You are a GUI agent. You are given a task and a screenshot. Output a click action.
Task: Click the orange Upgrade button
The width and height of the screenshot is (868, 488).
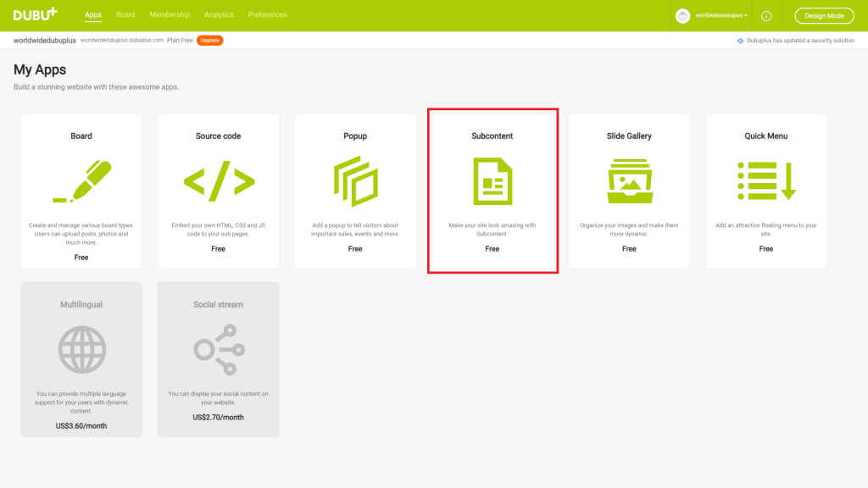210,41
